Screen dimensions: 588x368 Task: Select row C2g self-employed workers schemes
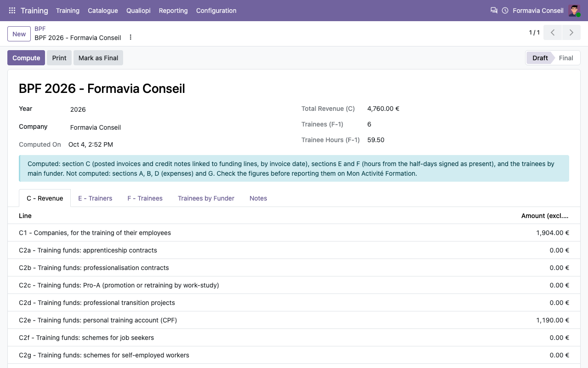[294, 355]
